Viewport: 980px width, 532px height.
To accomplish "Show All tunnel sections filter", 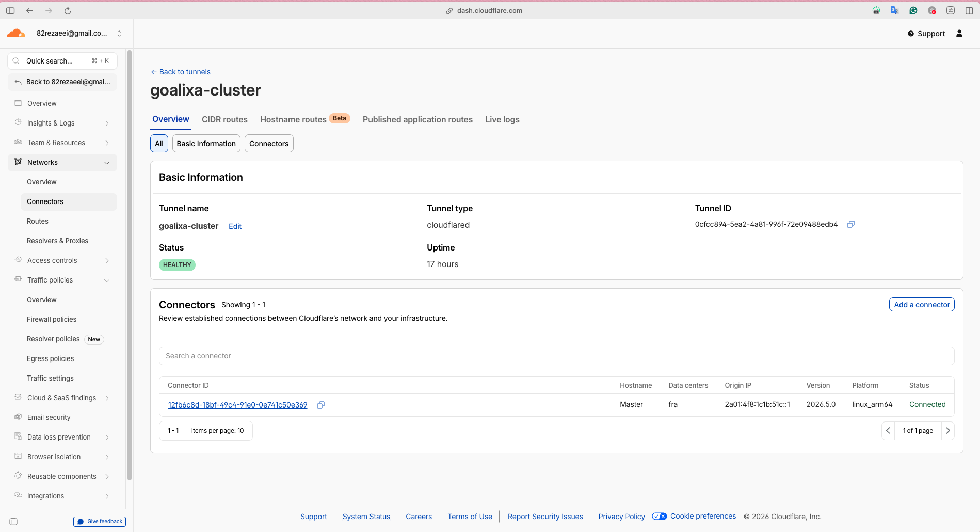I will (159, 144).
